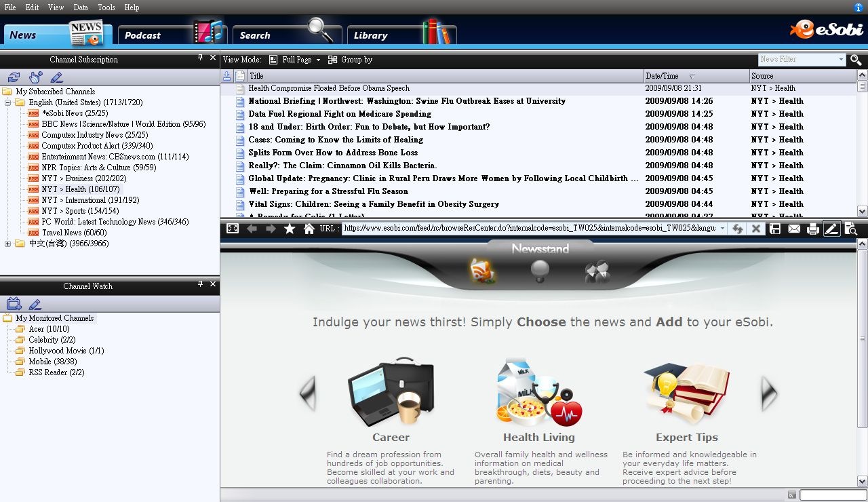Click the floppy disk save icon
This screenshot has height=502, width=868.
775,229
